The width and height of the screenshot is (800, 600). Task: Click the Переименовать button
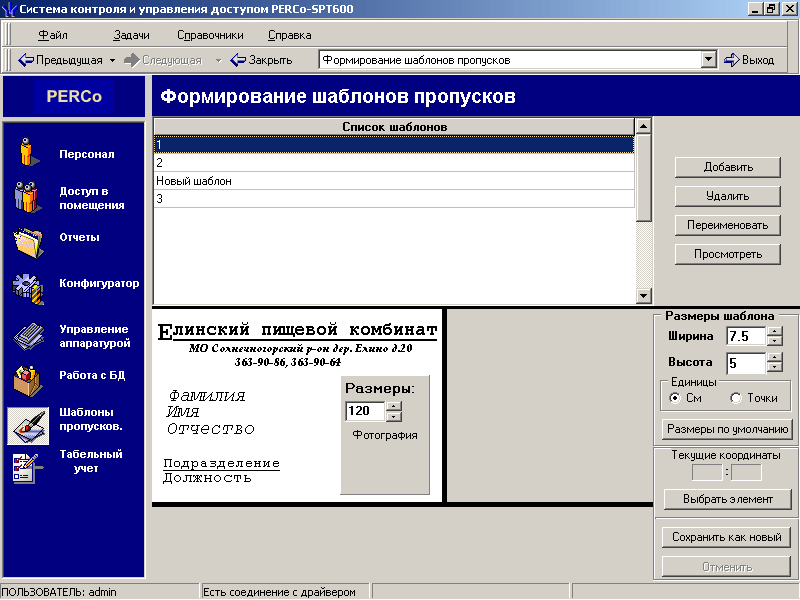tap(728, 226)
